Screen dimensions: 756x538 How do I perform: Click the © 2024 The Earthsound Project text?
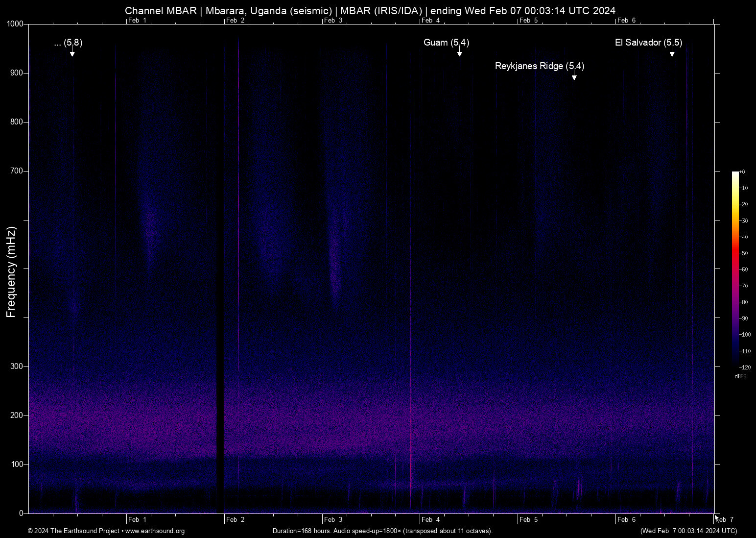[x=74, y=531]
